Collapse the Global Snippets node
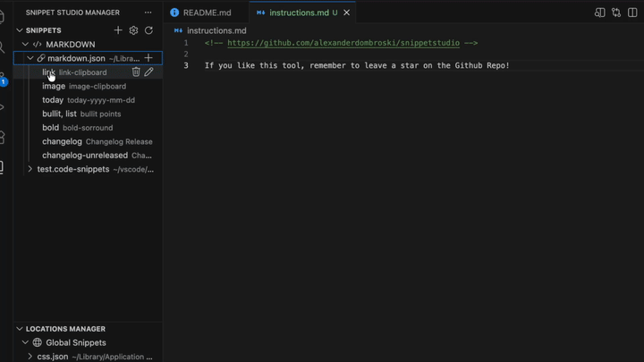This screenshot has height=362, width=644. pos(25,342)
